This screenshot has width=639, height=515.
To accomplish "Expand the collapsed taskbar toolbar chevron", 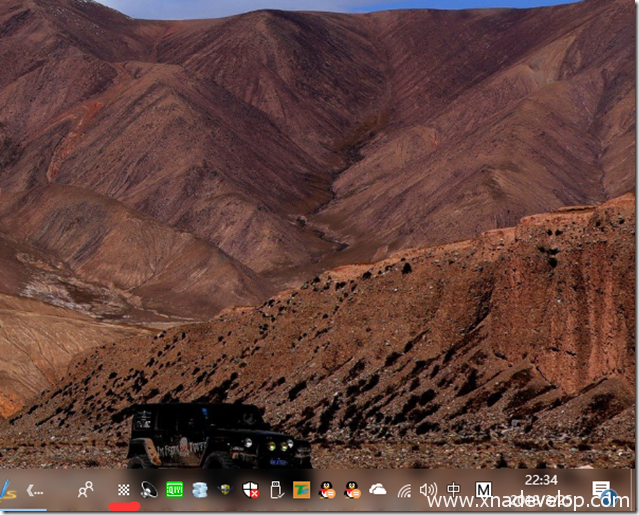I will point(36,490).
